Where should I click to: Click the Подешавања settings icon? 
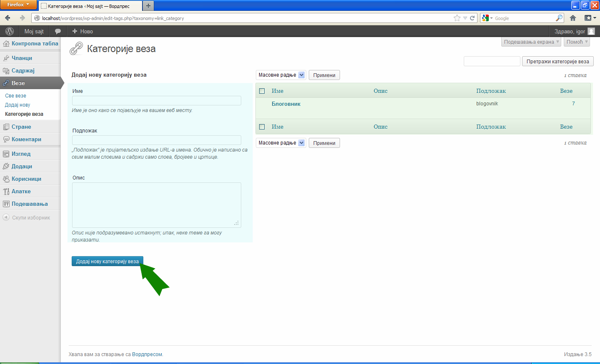(x=6, y=204)
